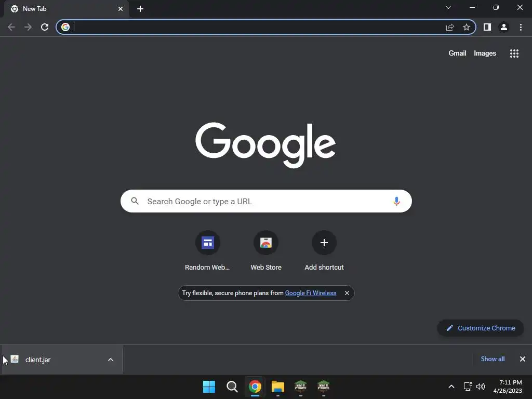The height and width of the screenshot is (399, 532).
Task: Open the Random Web shortcut tile
Action: [x=208, y=251]
